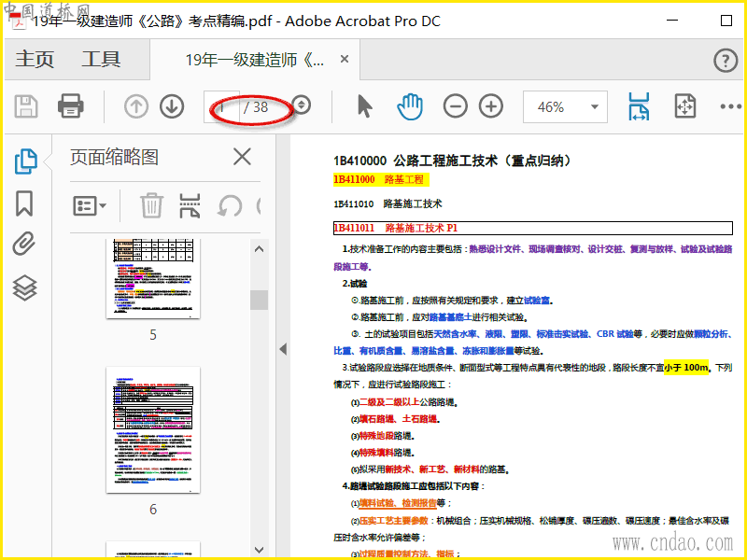Click the delete pages trash icon
The image size is (747, 560).
tap(151, 205)
